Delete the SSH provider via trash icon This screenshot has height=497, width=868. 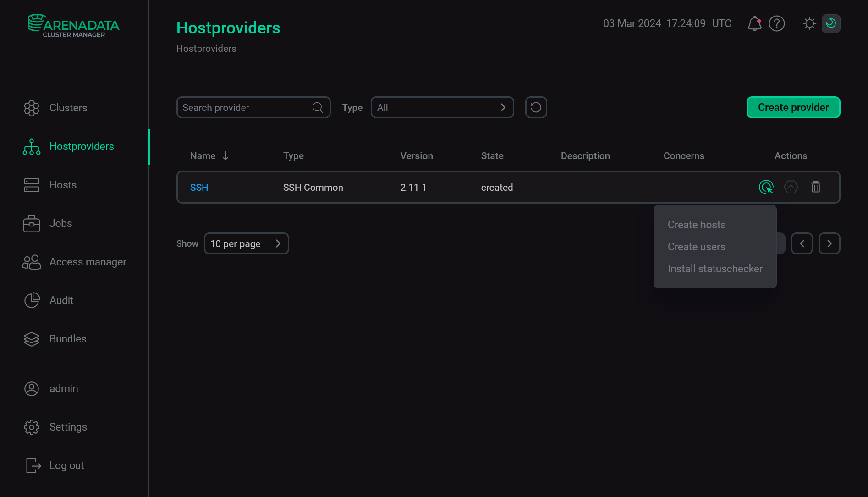[x=815, y=187]
